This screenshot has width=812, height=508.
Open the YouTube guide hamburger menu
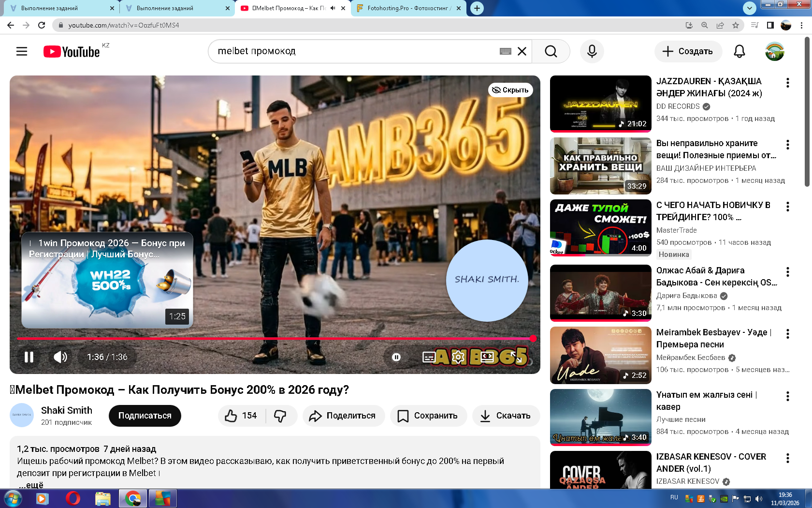point(22,51)
